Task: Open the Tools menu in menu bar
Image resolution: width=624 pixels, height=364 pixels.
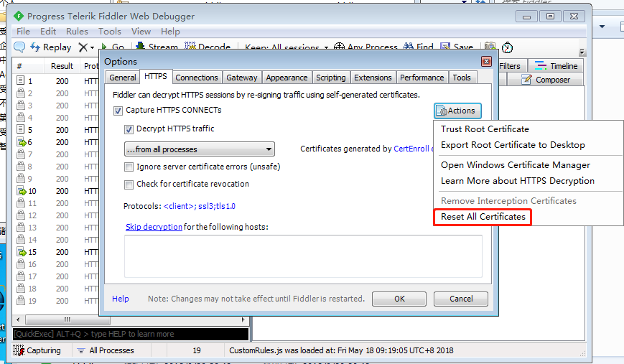Action: 109,31
